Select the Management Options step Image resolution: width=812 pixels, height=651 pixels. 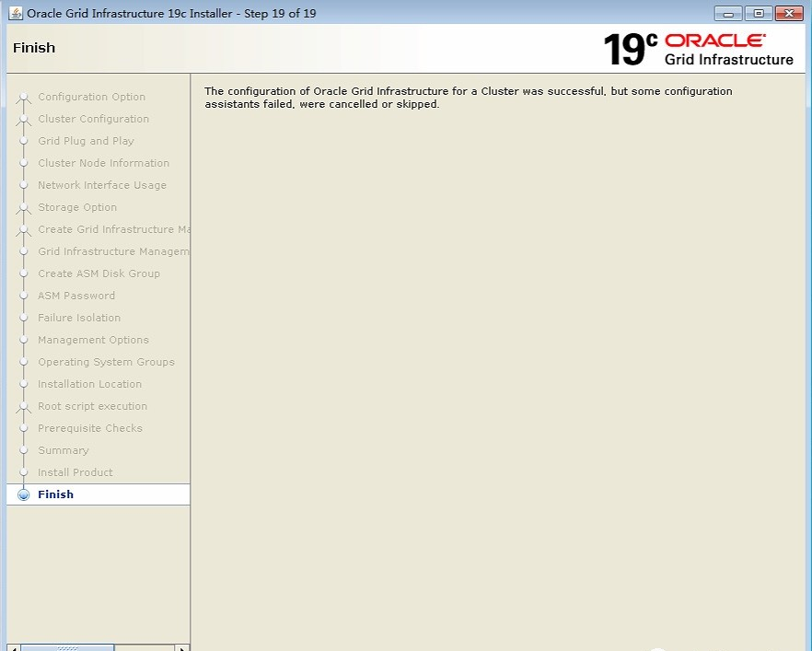coord(93,340)
